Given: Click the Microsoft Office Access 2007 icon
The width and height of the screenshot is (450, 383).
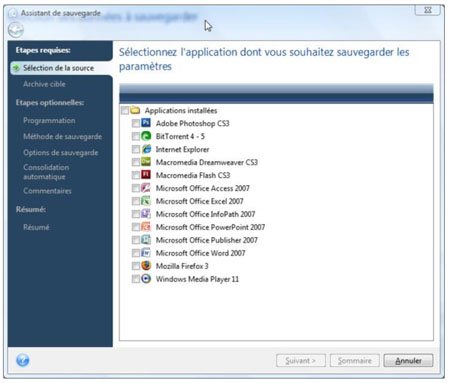Looking at the screenshot, I should pos(146,188).
